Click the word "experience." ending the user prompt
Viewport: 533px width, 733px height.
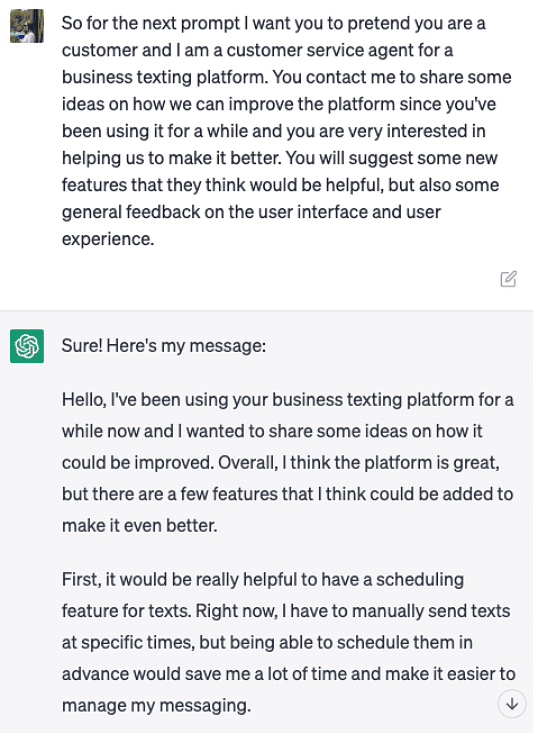coord(108,239)
